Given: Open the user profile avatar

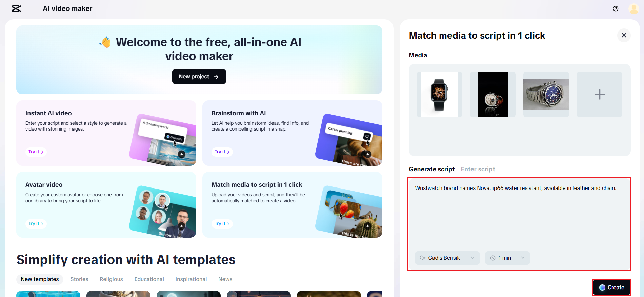Looking at the screenshot, I should tap(633, 9).
